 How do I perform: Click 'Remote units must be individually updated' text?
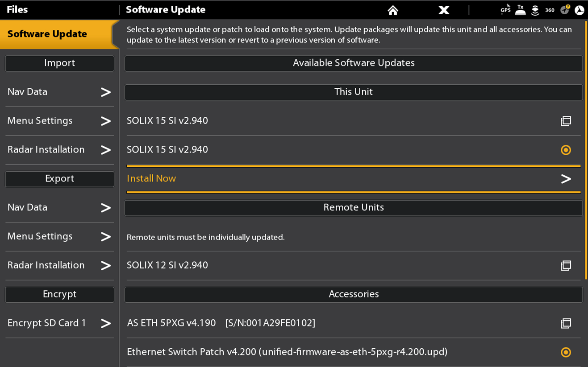point(205,237)
